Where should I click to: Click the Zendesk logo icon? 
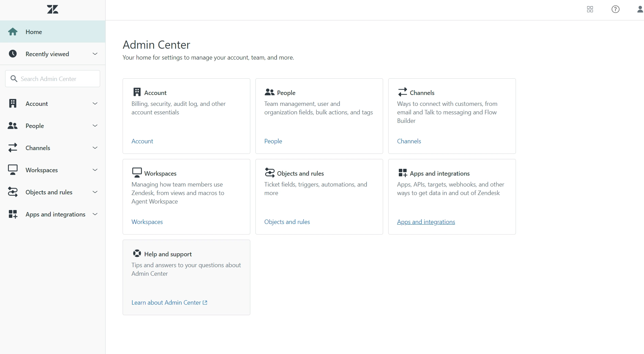52,10
